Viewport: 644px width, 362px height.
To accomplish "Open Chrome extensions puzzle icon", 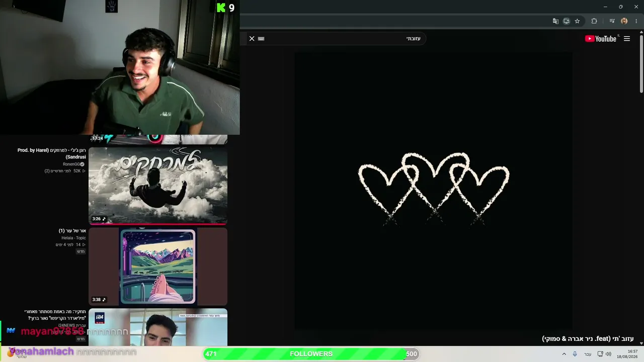I will coord(594,21).
